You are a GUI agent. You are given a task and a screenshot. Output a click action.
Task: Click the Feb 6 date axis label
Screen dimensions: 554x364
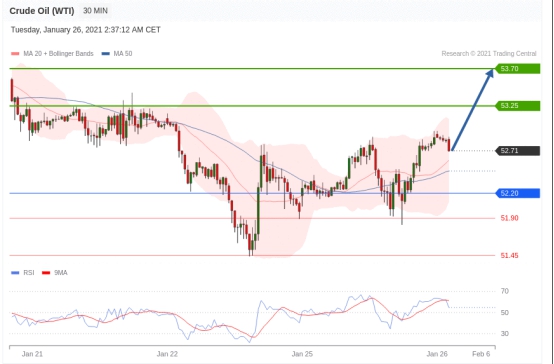481,354
